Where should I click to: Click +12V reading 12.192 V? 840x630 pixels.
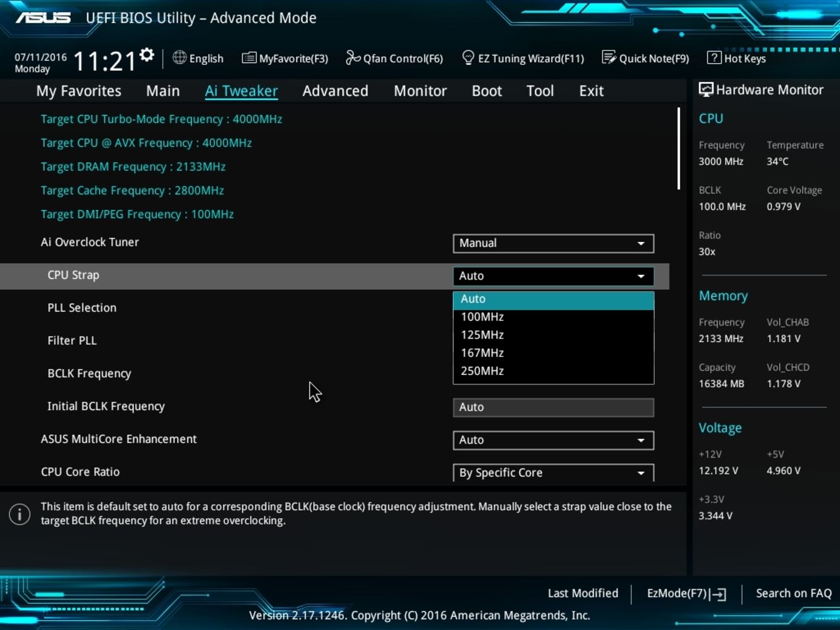718,471
